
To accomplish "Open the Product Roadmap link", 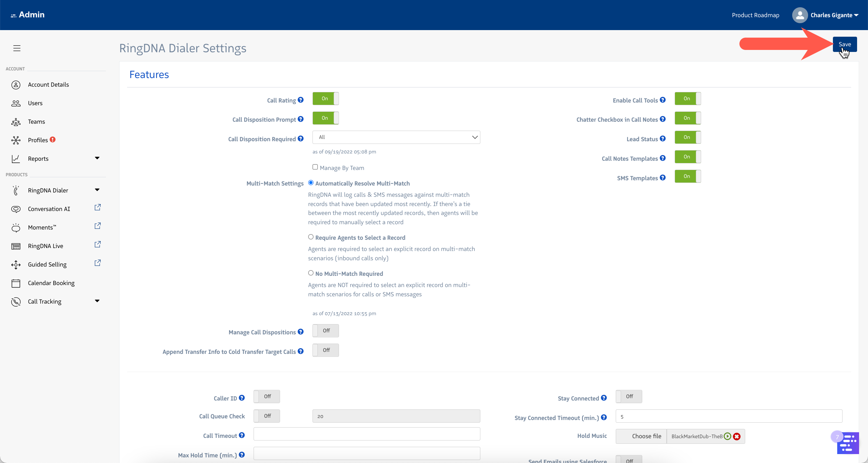I will (755, 15).
